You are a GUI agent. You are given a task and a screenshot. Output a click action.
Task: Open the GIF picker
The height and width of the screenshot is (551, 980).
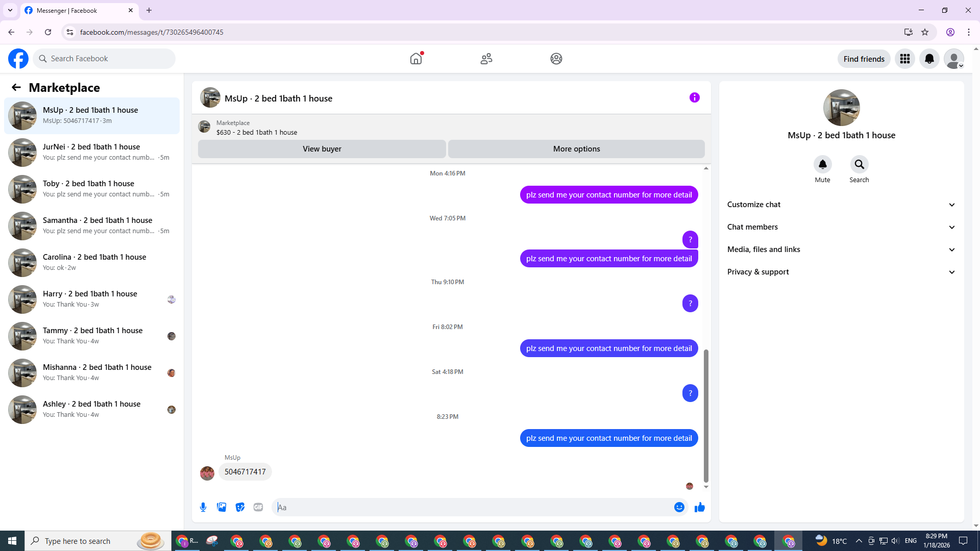tap(258, 507)
